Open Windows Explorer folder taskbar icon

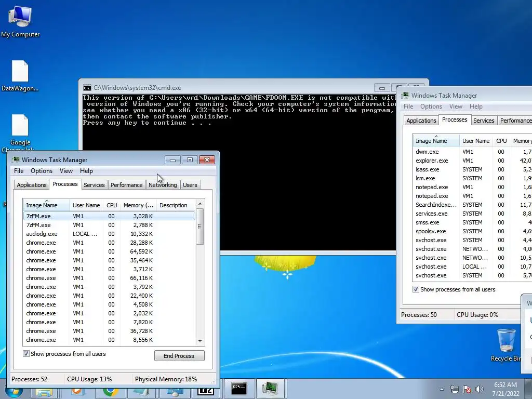(44, 392)
